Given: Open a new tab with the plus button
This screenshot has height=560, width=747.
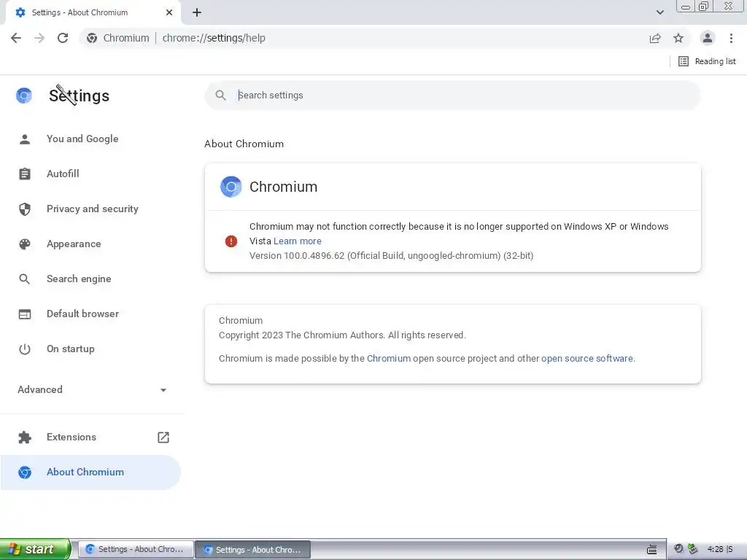Looking at the screenshot, I should tap(197, 12).
